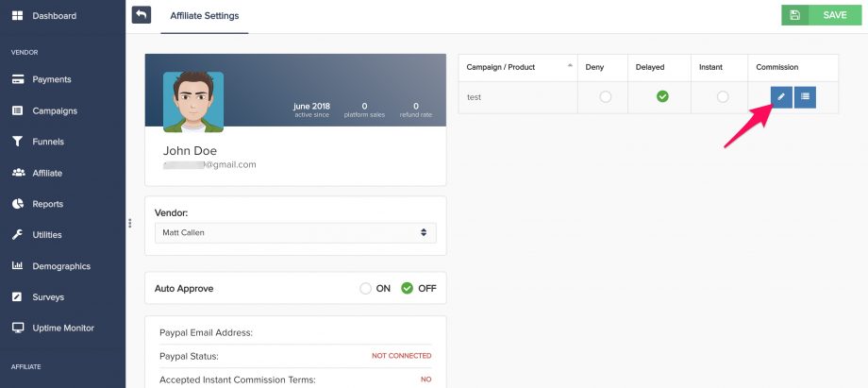The height and width of the screenshot is (388, 868).
Task: Open the Vendor dropdown showing Matt Callen
Action: coord(295,232)
